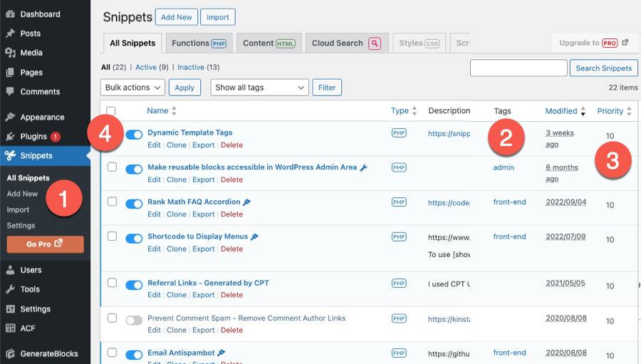
Task: Click the Media icon in sidebar
Action: click(x=10, y=53)
